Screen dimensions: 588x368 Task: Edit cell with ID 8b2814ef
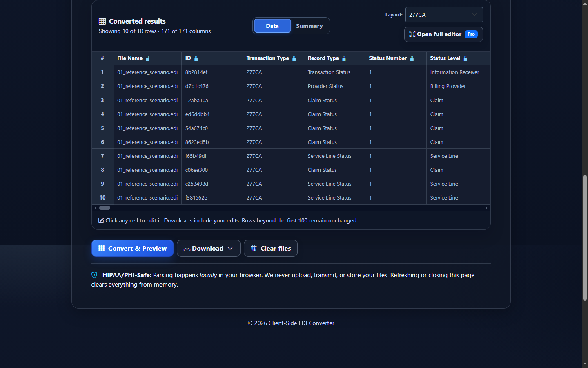pyautogui.click(x=212, y=72)
